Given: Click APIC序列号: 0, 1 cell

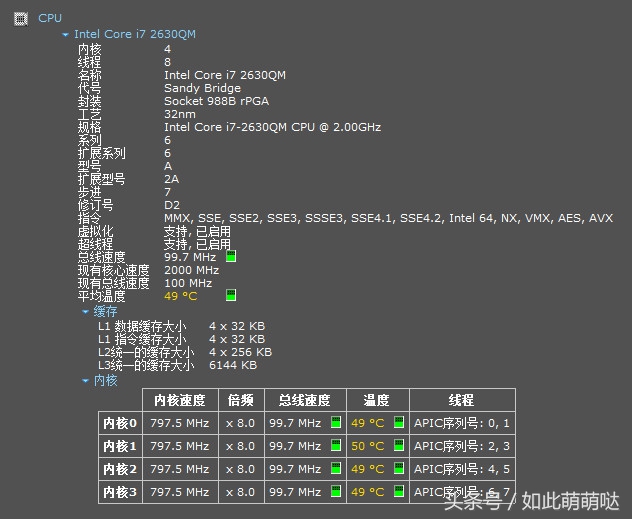Looking at the screenshot, I should [x=462, y=423].
